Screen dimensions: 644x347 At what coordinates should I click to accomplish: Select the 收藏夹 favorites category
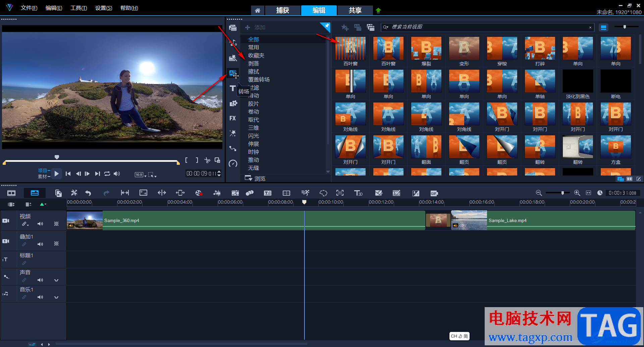pyautogui.click(x=256, y=56)
